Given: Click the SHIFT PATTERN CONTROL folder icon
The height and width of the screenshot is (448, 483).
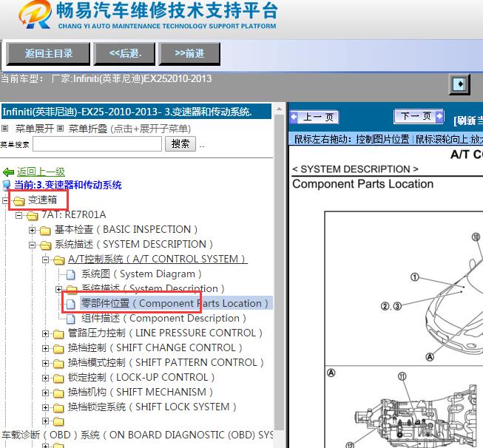Looking at the screenshot, I should coord(58,363).
